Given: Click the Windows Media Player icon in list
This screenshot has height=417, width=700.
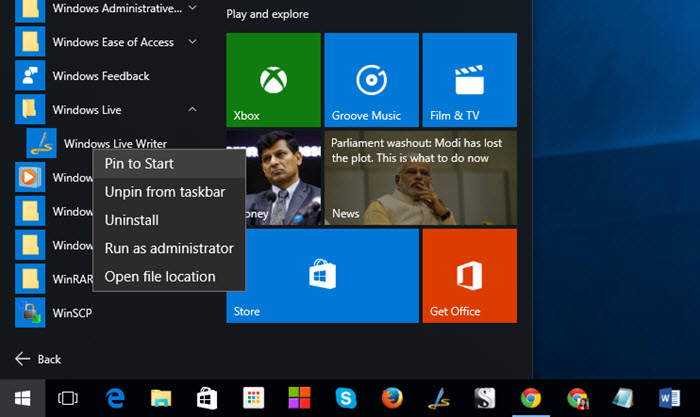Looking at the screenshot, I should pyautogui.click(x=30, y=177).
